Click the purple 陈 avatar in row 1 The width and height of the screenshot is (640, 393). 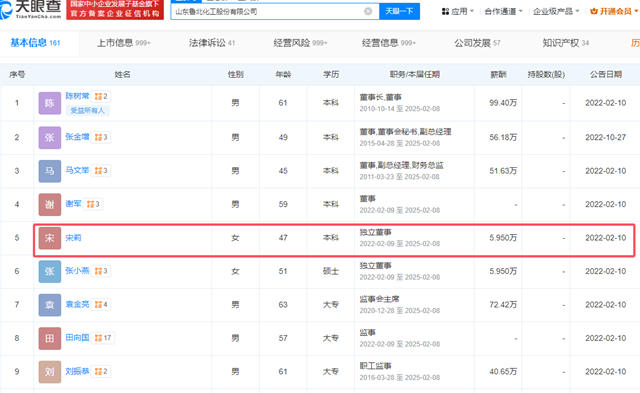tap(50, 103)
